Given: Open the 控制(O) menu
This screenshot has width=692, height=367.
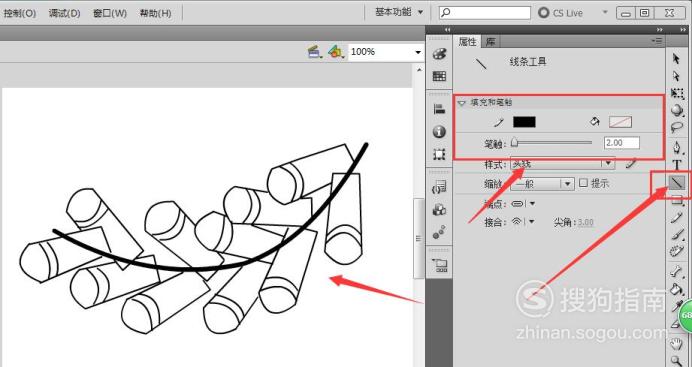Looking at the screenshot, I should 19,13.
